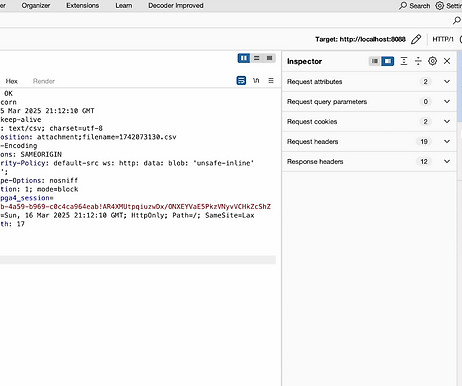Screen dimensions: 462x386
Task: Click the pga4_session cookie name text
Action: pyautogui.click(x=25, y=198)
